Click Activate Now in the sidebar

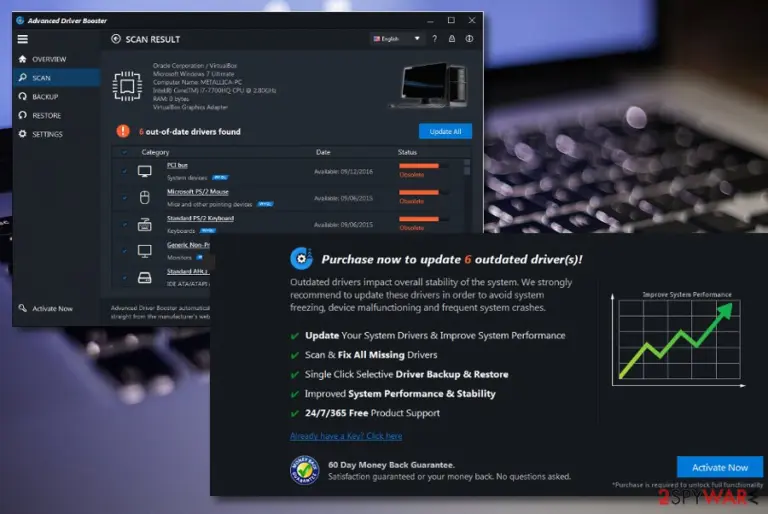coord(52,309)
